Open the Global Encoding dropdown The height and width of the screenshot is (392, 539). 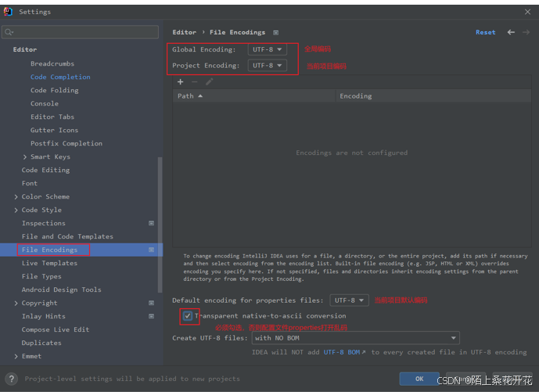(x=267, y=49)
